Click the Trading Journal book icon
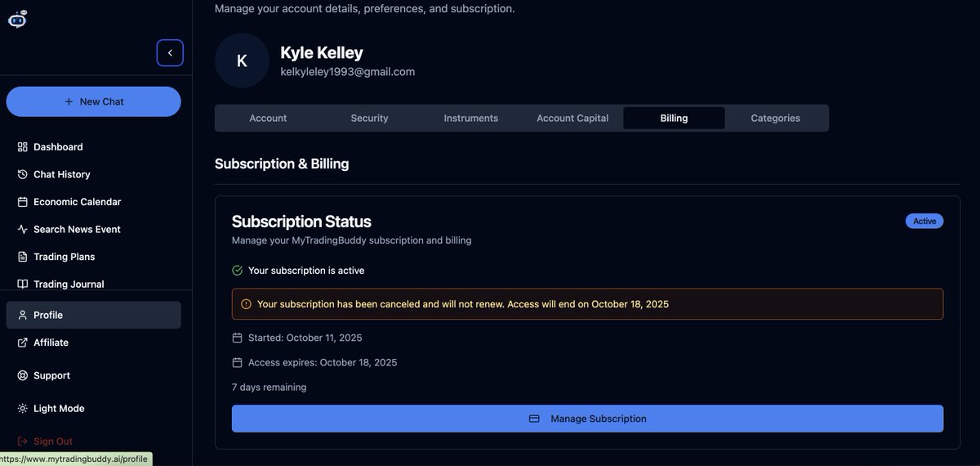Viewport: 980px width, 466px height. (23, 284)
